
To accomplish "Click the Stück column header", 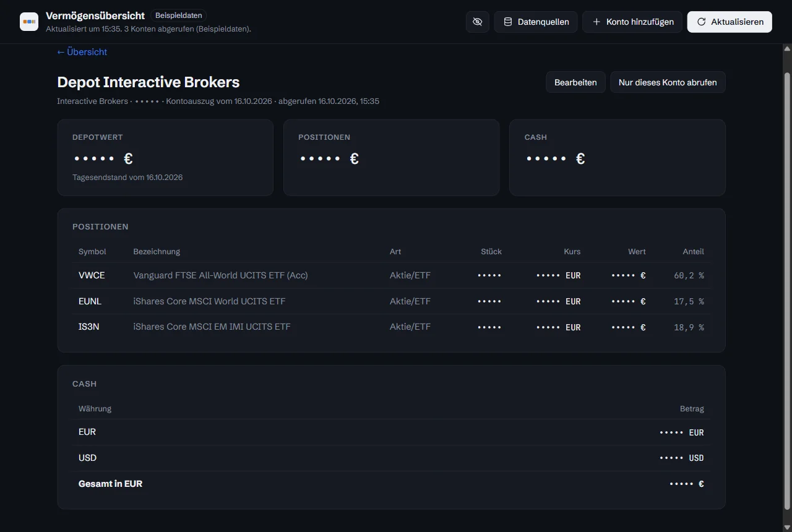I will point(491,252).
